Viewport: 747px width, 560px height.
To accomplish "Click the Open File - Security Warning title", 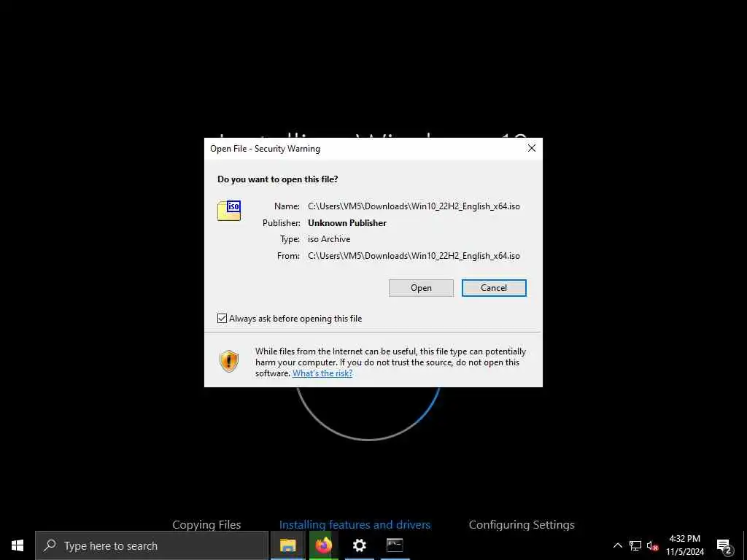I will [265, 149].
